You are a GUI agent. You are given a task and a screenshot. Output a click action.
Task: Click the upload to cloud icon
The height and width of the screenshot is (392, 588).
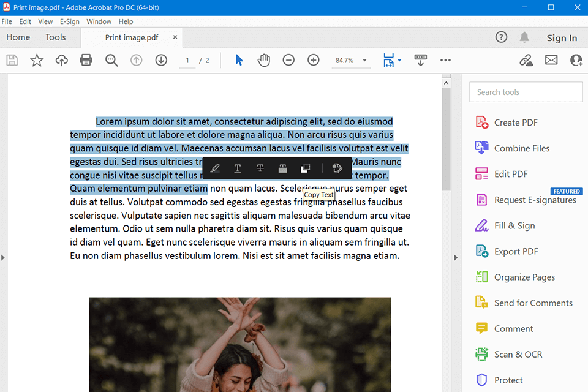point(61,60)
